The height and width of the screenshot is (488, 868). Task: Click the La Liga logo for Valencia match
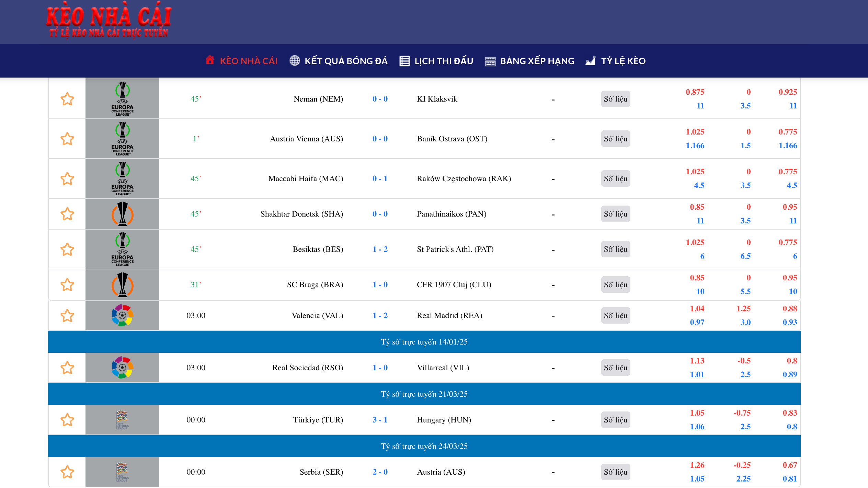click(122, 315)
